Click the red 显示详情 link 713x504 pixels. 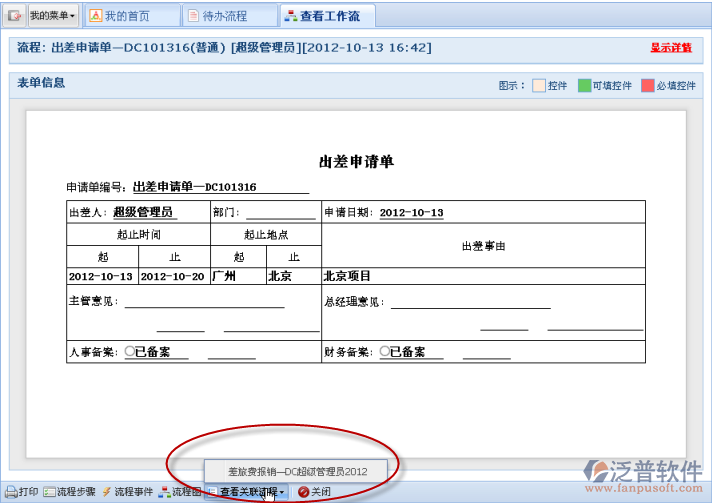[670, 48]
